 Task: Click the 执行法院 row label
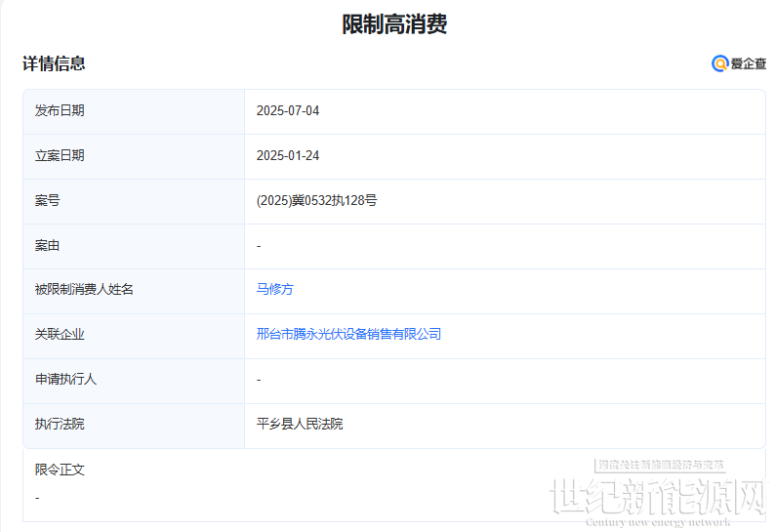[60, 424]
